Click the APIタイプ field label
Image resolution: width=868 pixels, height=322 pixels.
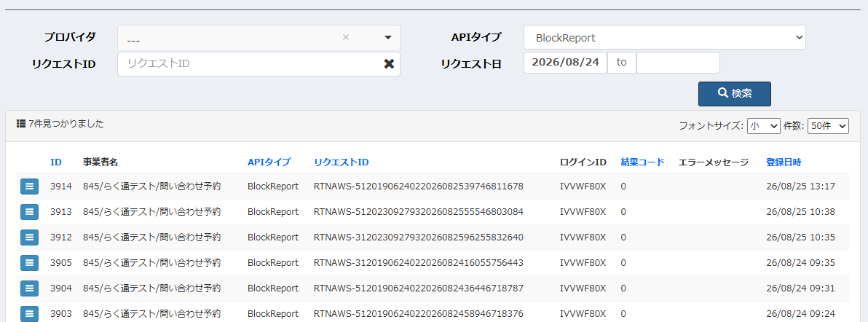point(476,37)
